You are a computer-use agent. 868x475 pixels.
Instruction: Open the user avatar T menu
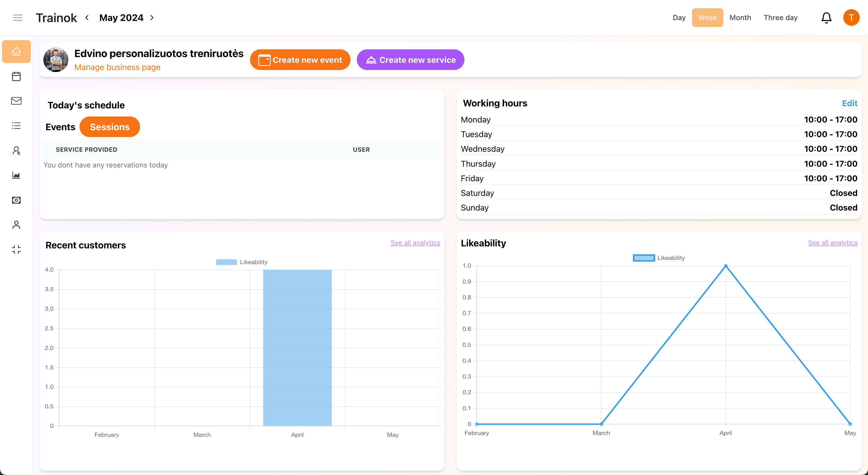[851, 17]
